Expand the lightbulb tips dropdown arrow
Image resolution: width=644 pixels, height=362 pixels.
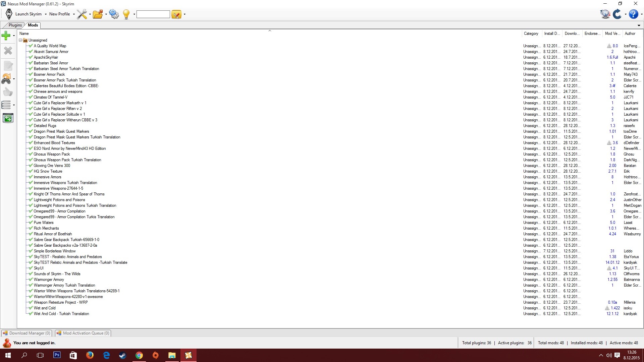click(134, 14)
